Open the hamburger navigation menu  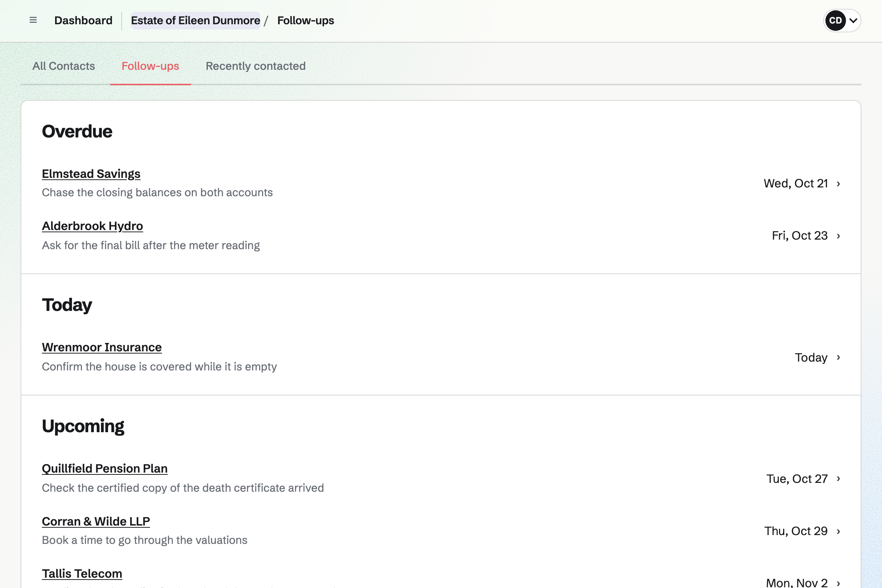coord(33,20)
